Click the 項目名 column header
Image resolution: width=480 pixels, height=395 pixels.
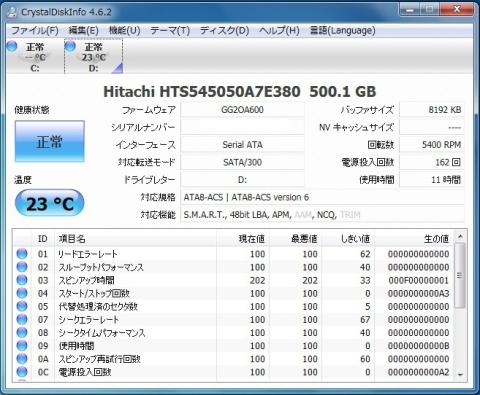[x=136, y=239]
